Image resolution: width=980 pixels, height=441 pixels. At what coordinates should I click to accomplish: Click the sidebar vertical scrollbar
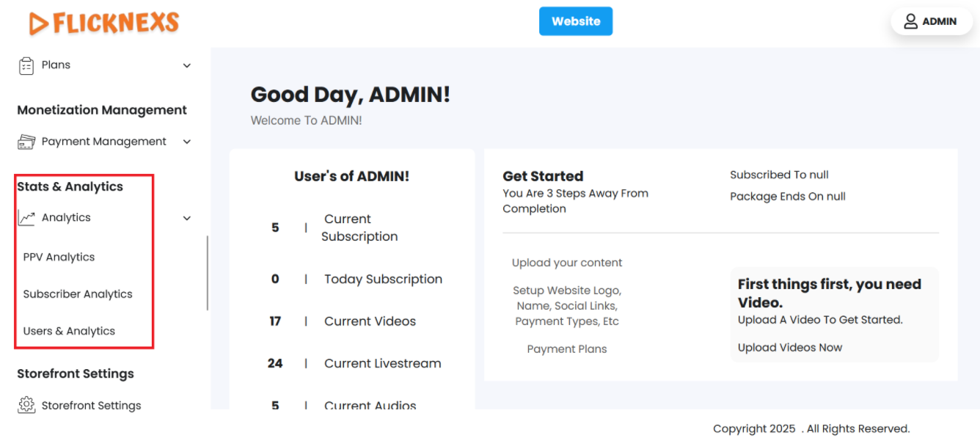click(208, 272)
